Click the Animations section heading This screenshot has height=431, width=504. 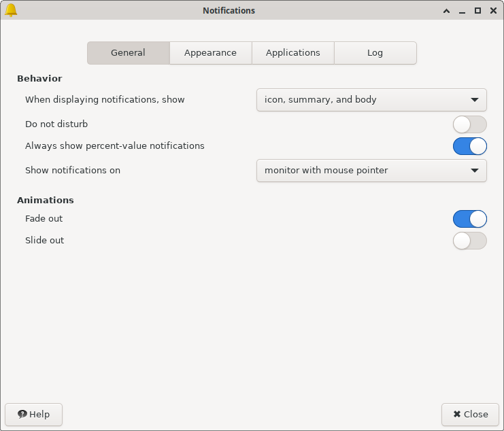[x=46, y=200]
